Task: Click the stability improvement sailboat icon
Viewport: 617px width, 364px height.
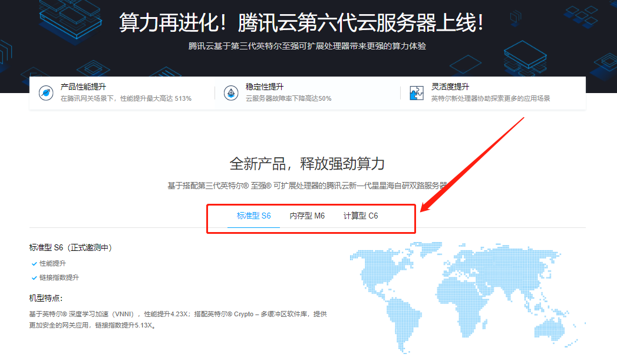Action: click(231, 93)
